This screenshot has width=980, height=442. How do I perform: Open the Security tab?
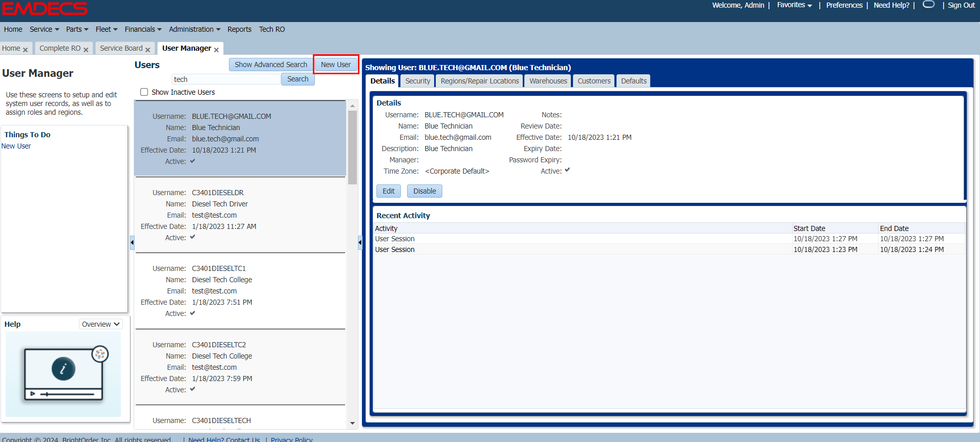(x=418, y=81)
